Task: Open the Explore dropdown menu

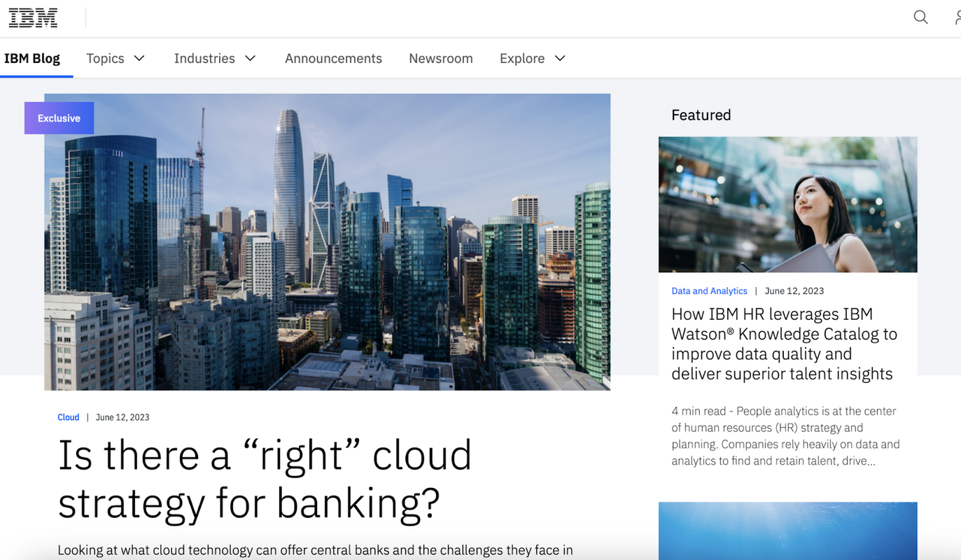Action: [522, 59]
